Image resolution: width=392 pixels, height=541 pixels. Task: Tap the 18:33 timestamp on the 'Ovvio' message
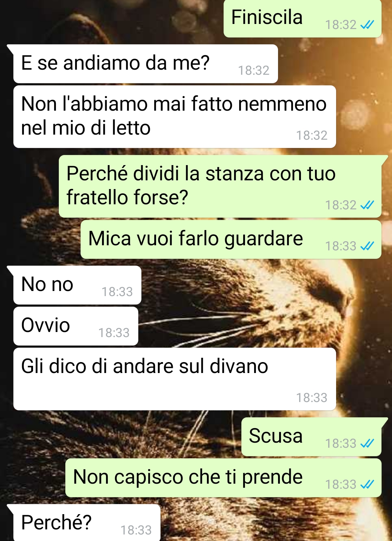pyautogui.click(x=114, y=333)
